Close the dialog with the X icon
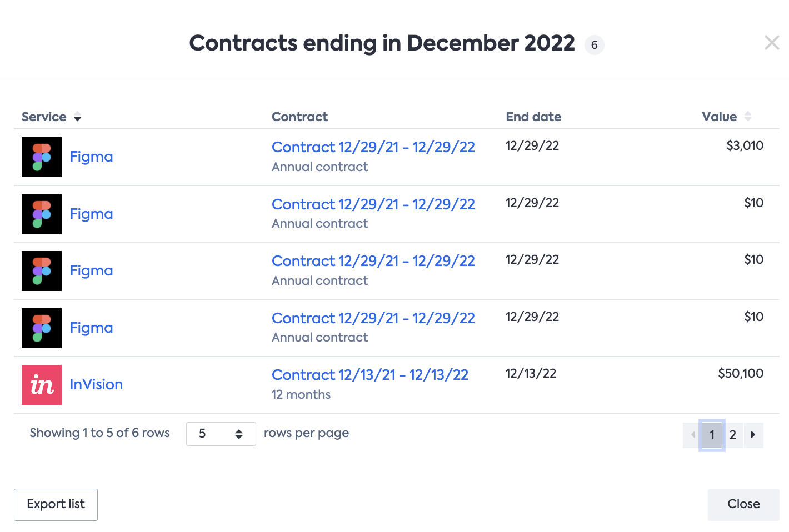 [772, 43]
